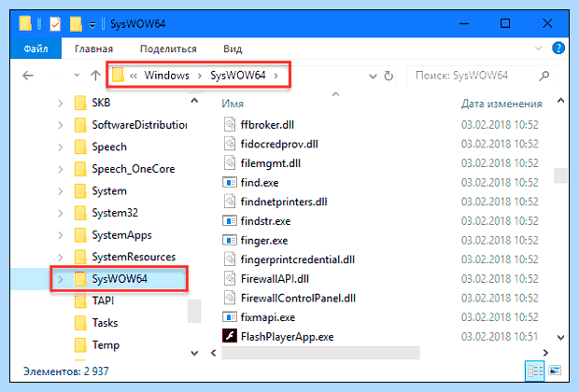This screenshot has width=579, height=392.
Task: Click SysWOW64 in the address path
Action: pyautogui.click(x=238, y=76)
